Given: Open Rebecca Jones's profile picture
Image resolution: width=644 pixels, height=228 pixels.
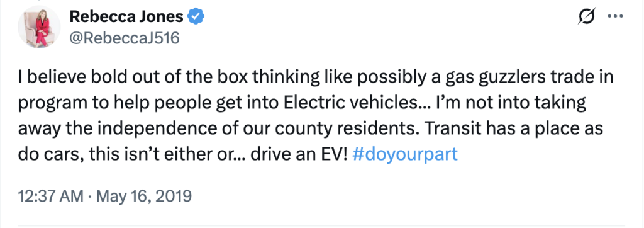Looking at the screenshot, I should (x=39, y=27).
